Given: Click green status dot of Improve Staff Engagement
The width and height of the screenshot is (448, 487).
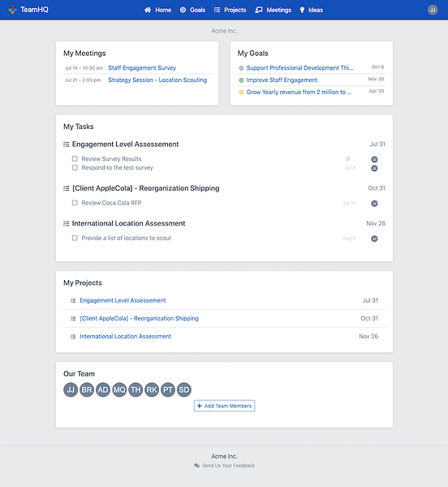Looking at the screenshot, I should tap(241, 80).
